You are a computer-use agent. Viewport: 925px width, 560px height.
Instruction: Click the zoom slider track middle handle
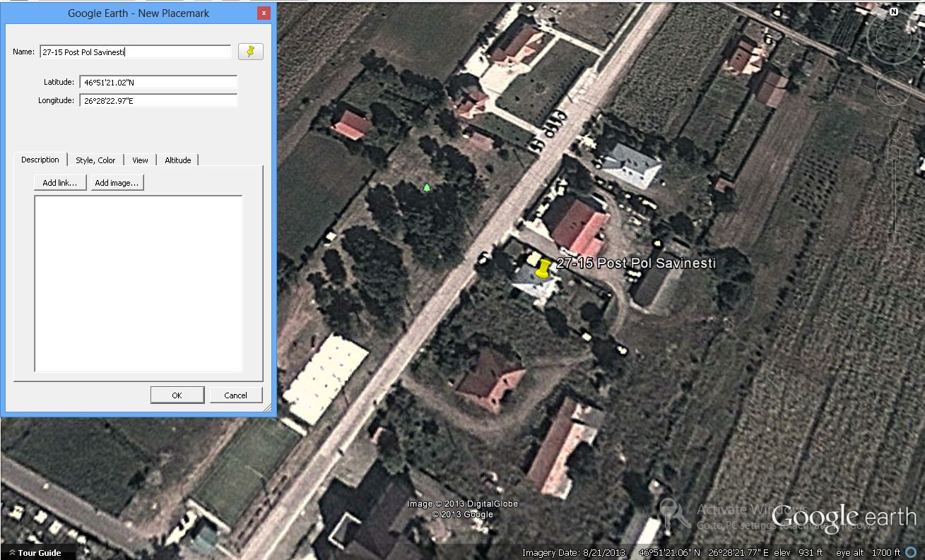click(x=895, y=194)
